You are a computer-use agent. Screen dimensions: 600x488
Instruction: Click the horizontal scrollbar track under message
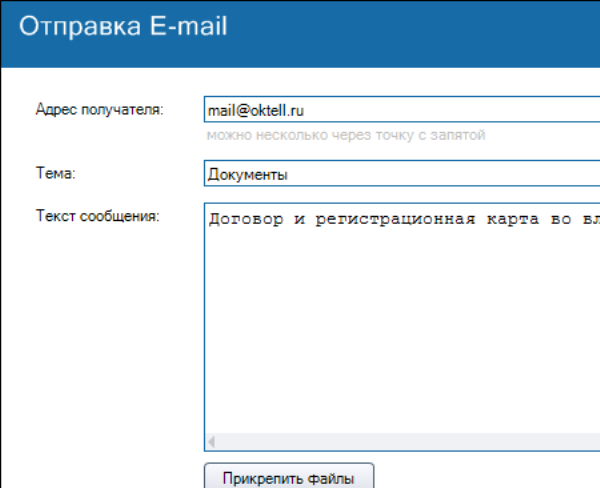click(x=400, y=441)
